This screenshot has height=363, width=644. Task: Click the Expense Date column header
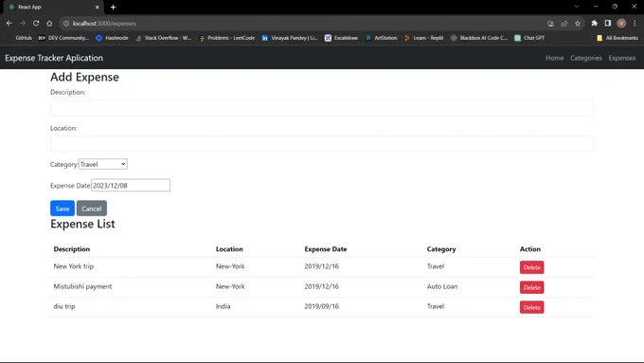coord(325,249)
